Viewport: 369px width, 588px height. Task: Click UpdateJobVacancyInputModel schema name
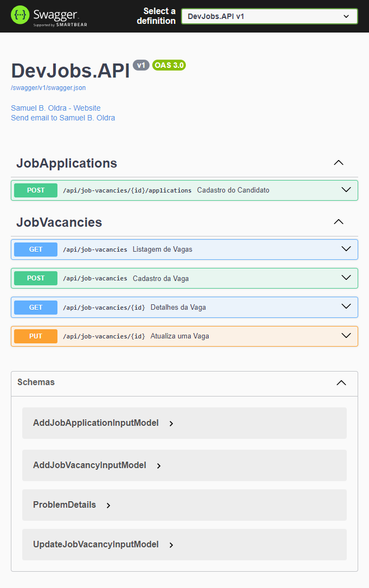tap(96, 545)
